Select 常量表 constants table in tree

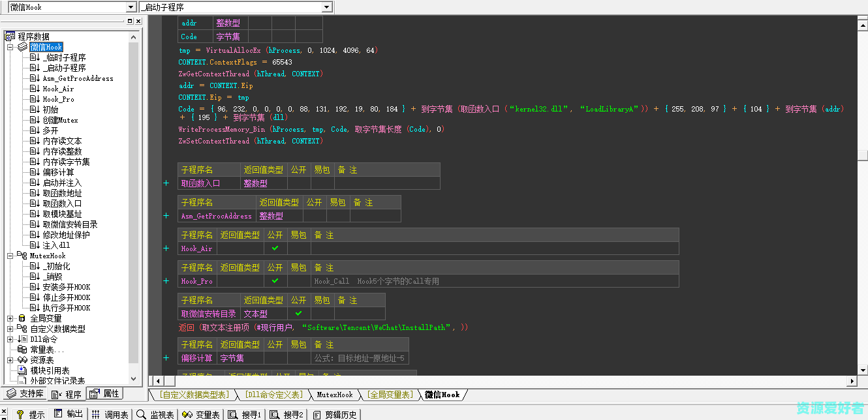click(x=48, y=350)
